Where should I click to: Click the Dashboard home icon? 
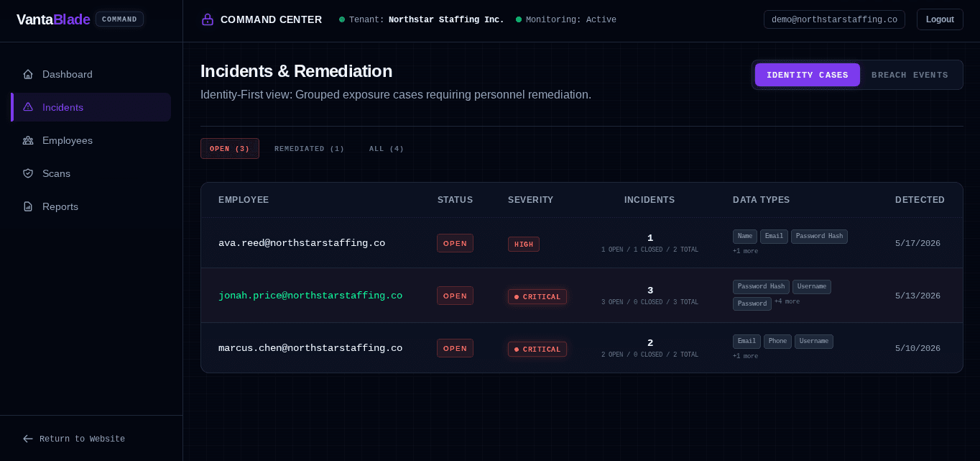(x=28, y=74)
